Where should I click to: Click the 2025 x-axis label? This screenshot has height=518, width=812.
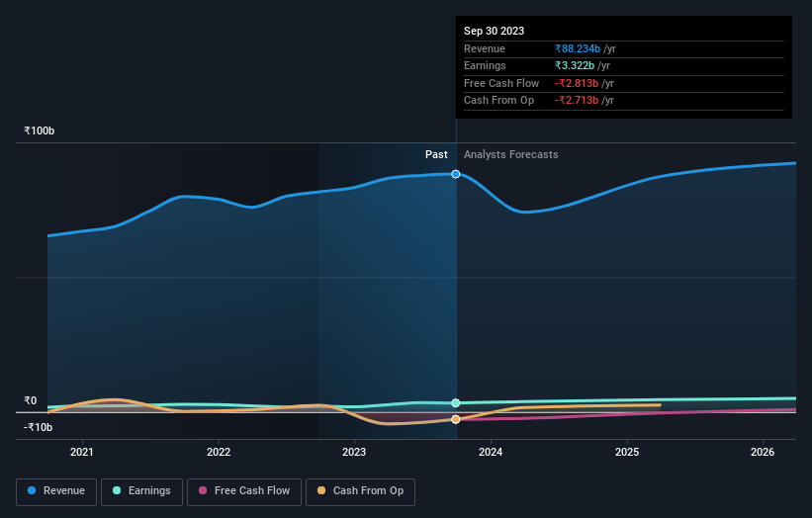(627, 452)
